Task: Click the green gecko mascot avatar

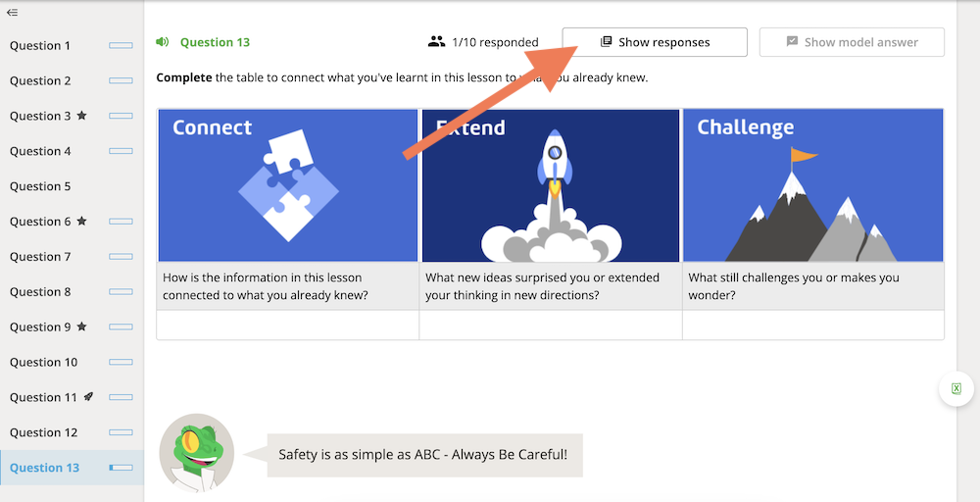Action: [197, 453]
